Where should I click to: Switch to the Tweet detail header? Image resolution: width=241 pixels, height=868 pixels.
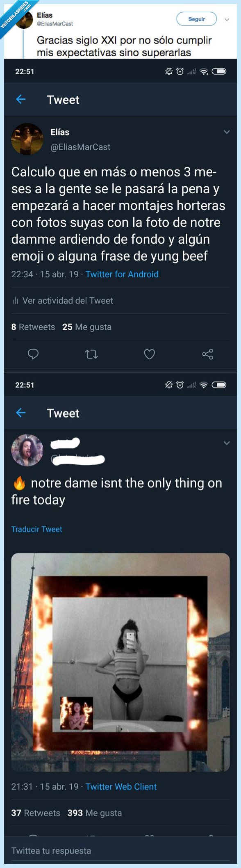point(64,100)
